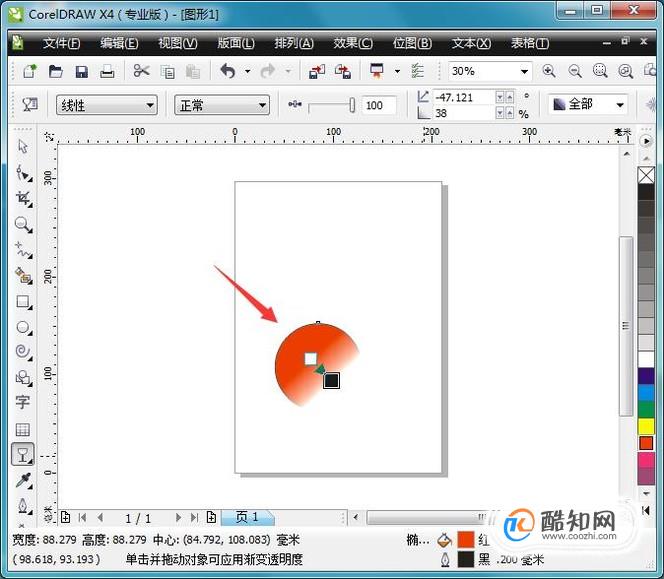Select the Interactive Transparency tool

point(22,455)
